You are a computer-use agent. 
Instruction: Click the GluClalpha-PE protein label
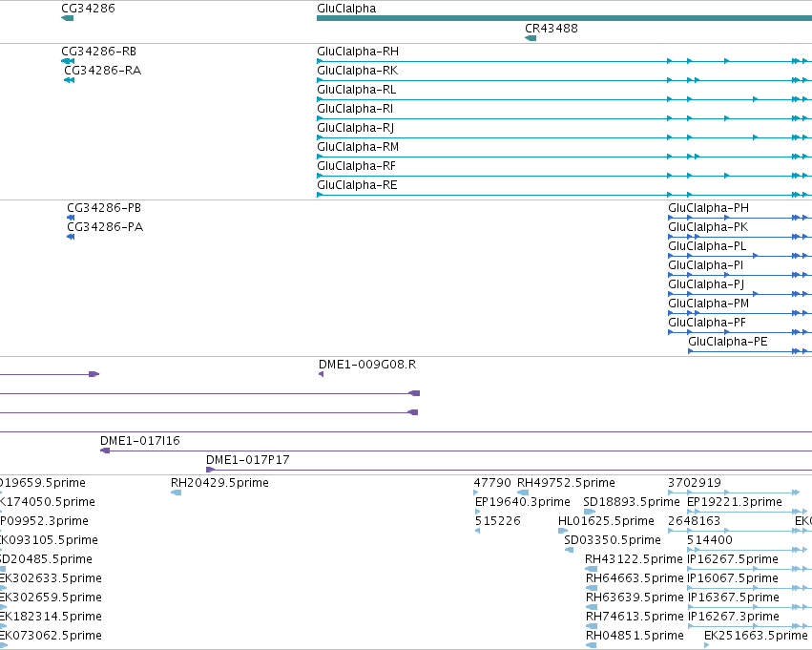[x=728, y=342]
